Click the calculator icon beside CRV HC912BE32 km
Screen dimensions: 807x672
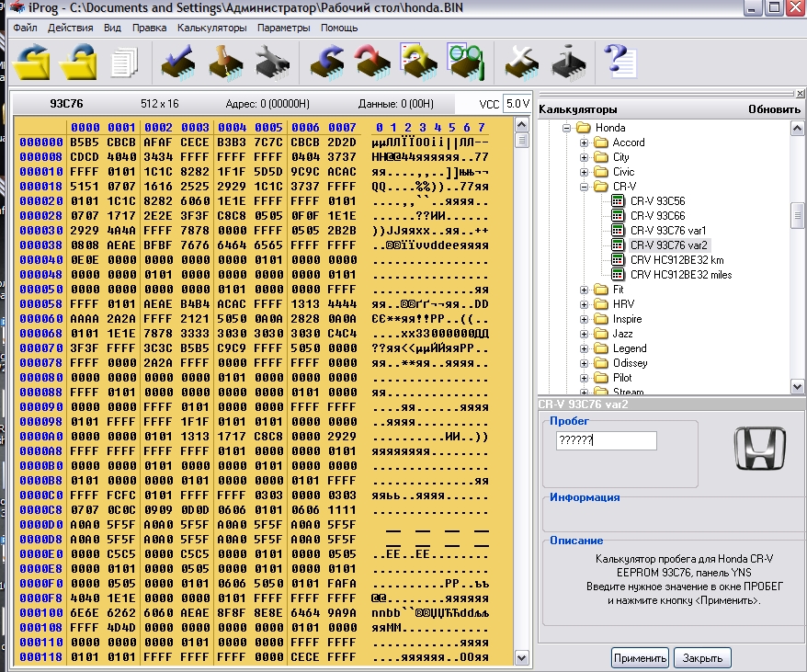pos(618,260)
